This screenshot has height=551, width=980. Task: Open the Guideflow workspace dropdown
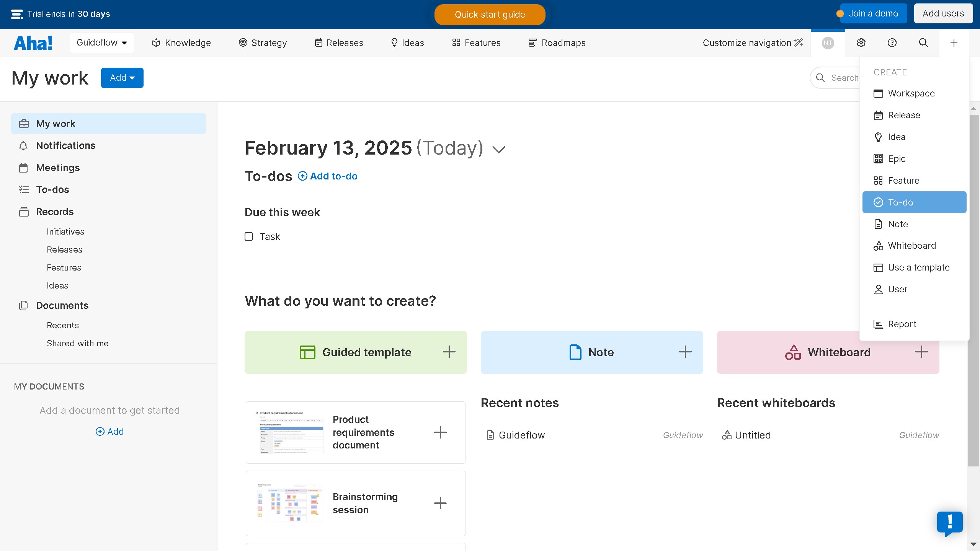[102, 43]
